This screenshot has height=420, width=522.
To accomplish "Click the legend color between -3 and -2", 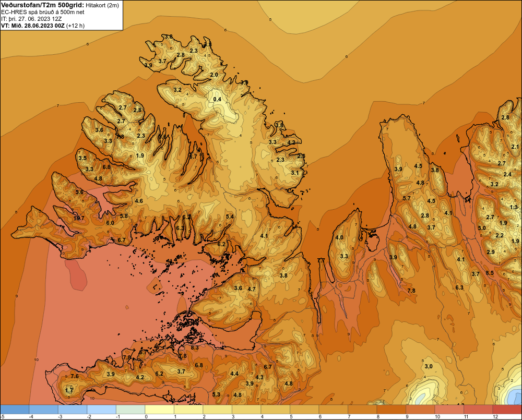I will click(x=73, y=410).
